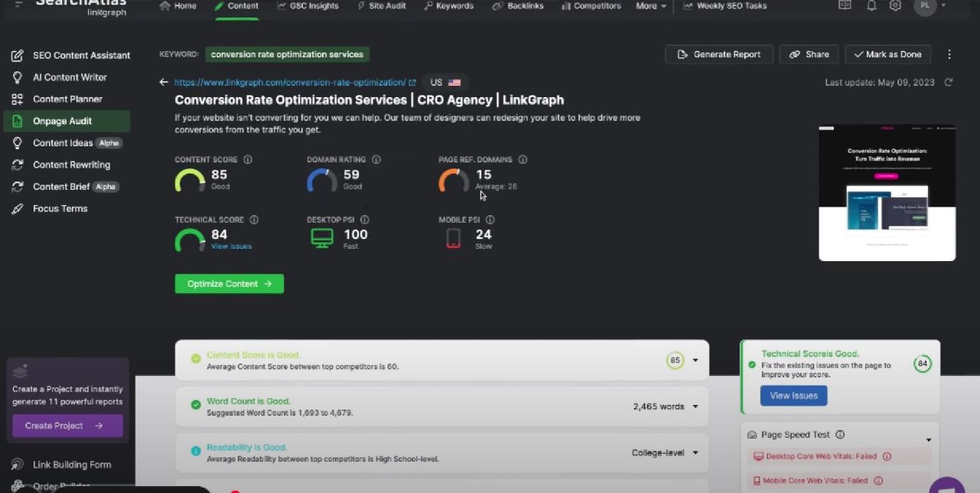Show info for Mobile Core Web Vitals
Screen dimensions: 980x493
pyautogui.click(x=877, y=481)
